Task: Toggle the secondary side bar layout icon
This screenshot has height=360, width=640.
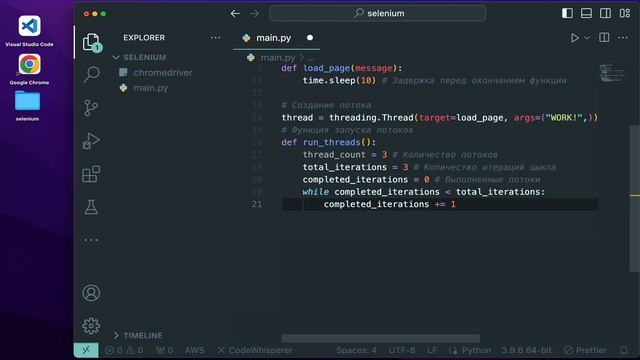Action: (606, 13)
